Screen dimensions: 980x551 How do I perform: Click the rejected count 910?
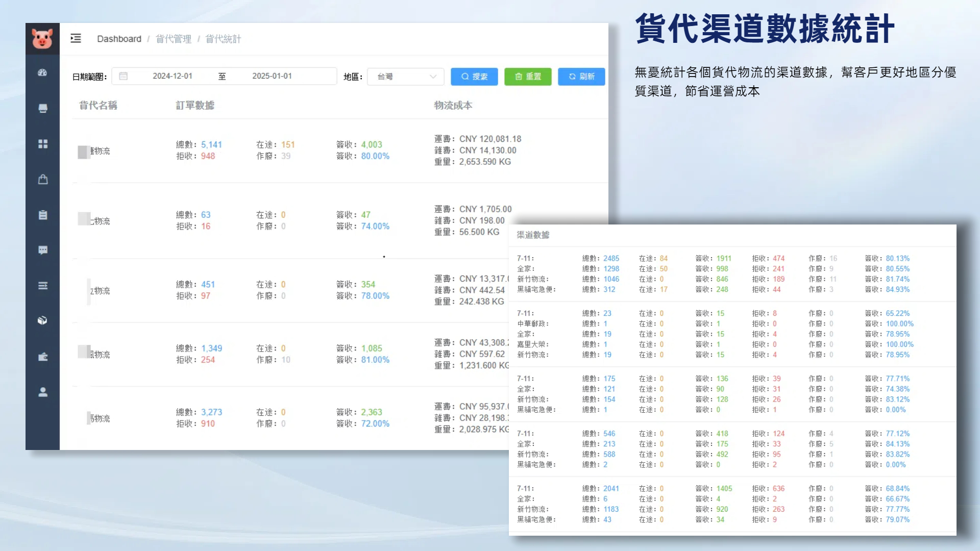point(208,423)
